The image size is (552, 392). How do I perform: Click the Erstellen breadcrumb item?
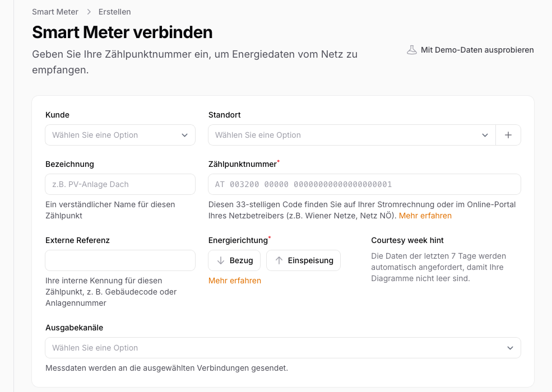[114, 12]
